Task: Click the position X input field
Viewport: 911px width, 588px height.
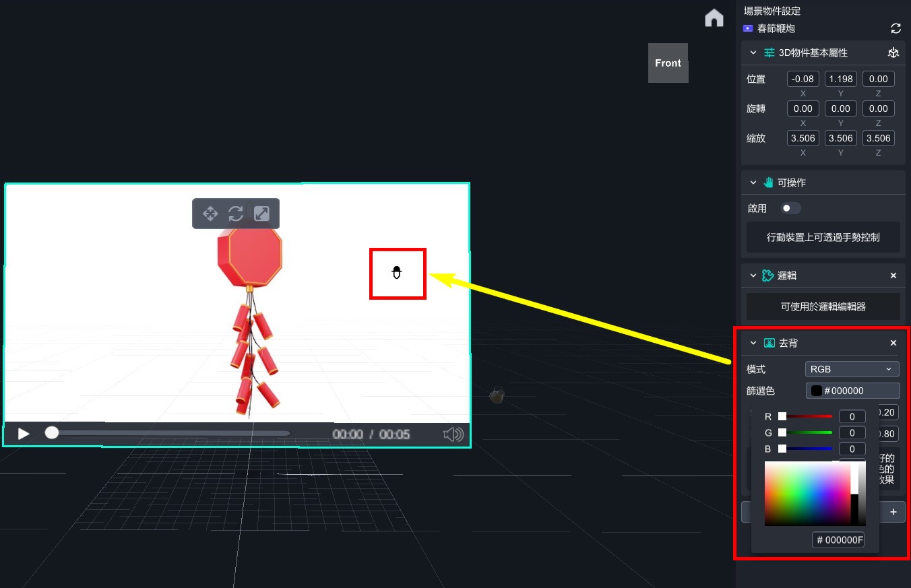Action: point(803,79)
